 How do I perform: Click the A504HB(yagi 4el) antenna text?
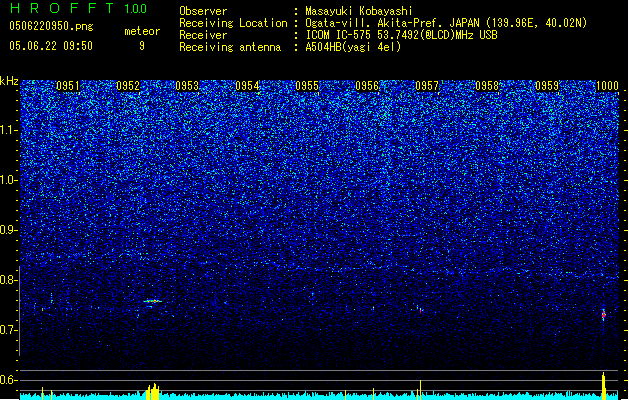click(353, 47)
